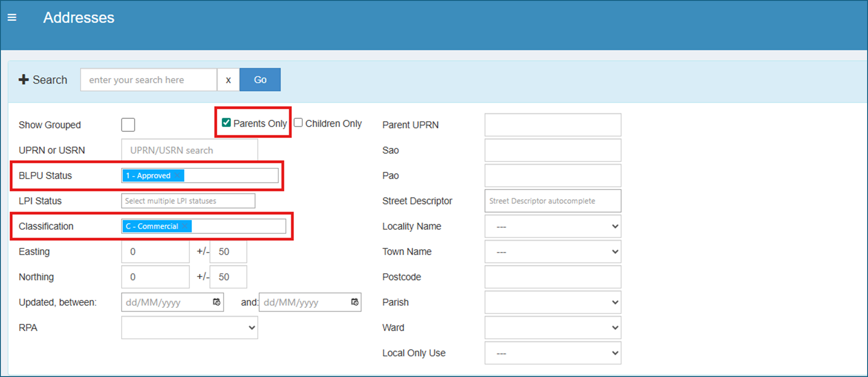Focus the UPRN/USRN search field
Viewport: 868px width, 377px height.
189,150
